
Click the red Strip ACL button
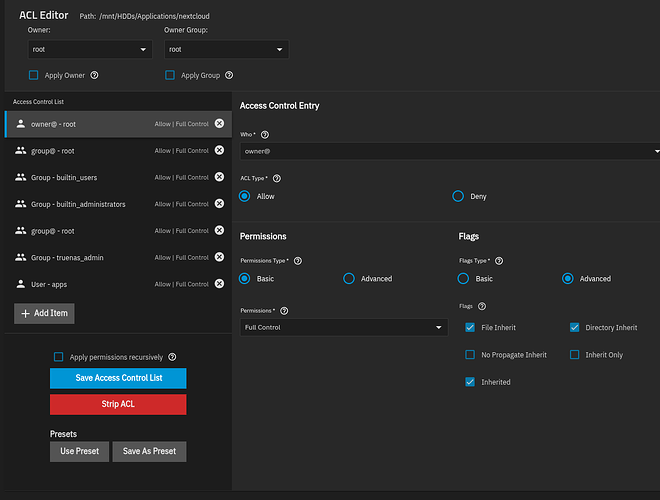(x=118, y=404)
